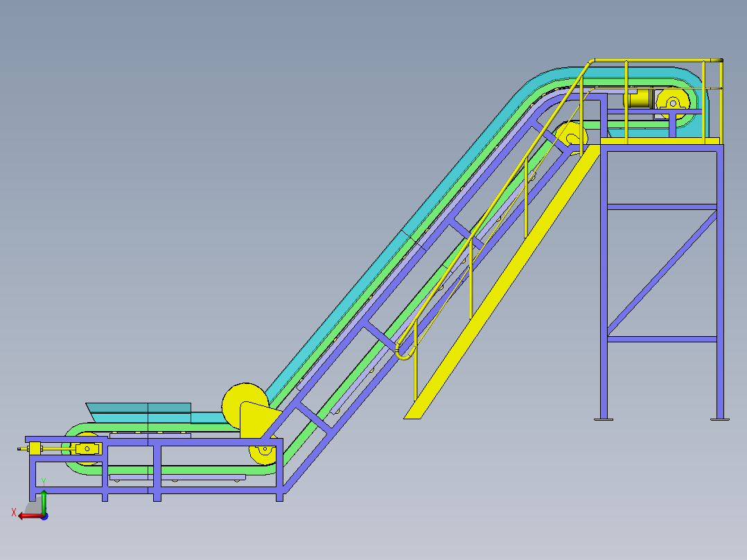Click the red X axis arrow of the triad

30,516
